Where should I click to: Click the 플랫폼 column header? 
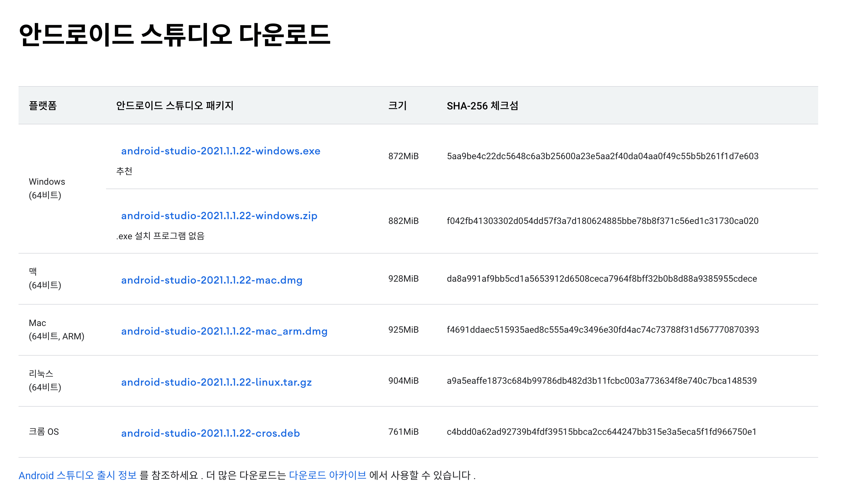pos(42,106)
